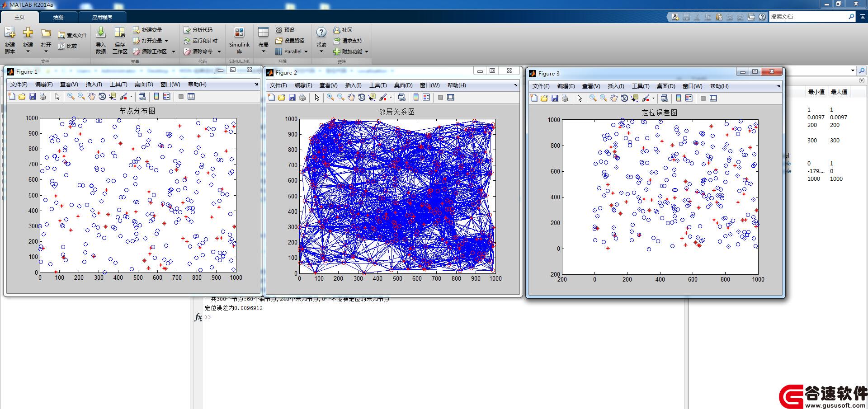Toggle Brush data tool in Figure 1

click(123, 96)
